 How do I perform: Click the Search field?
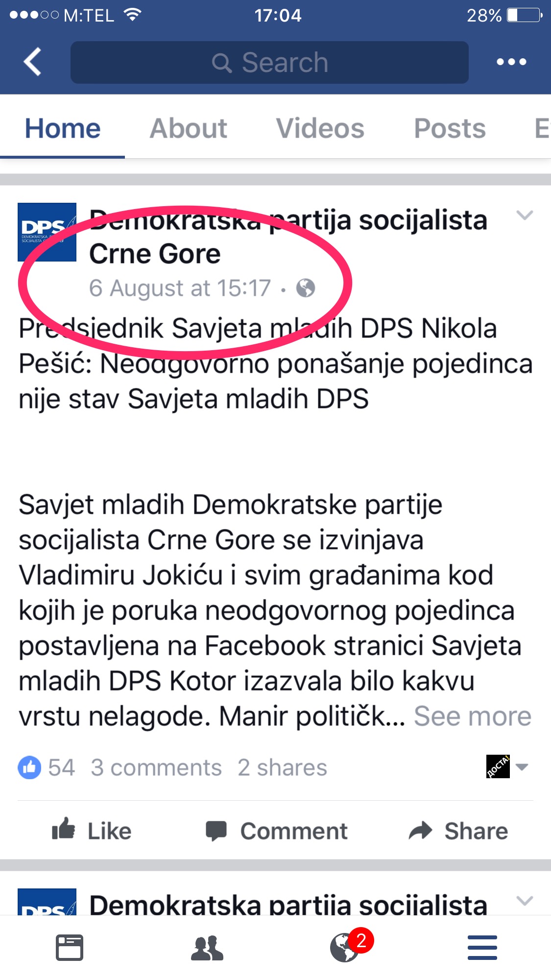click(x=269, y=62)
